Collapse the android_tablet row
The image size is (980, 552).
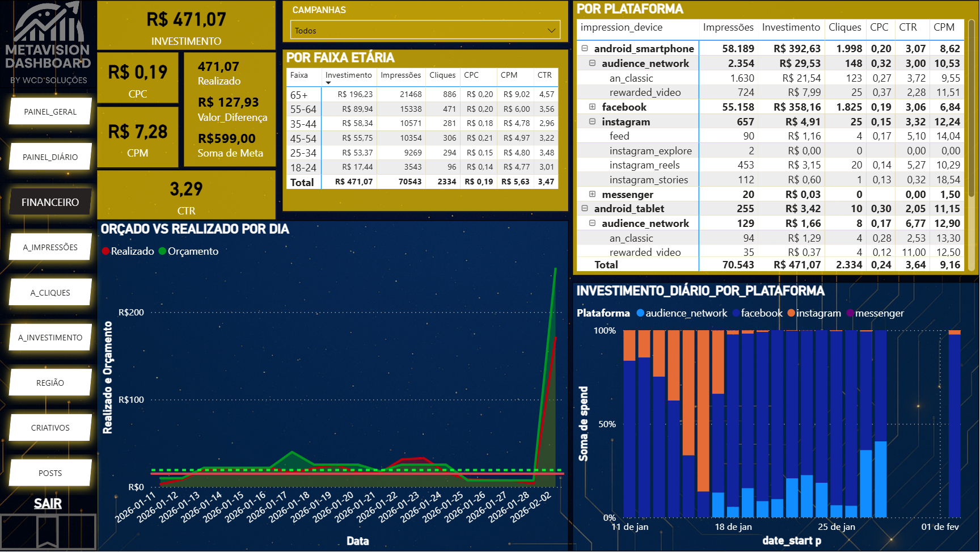585,209
